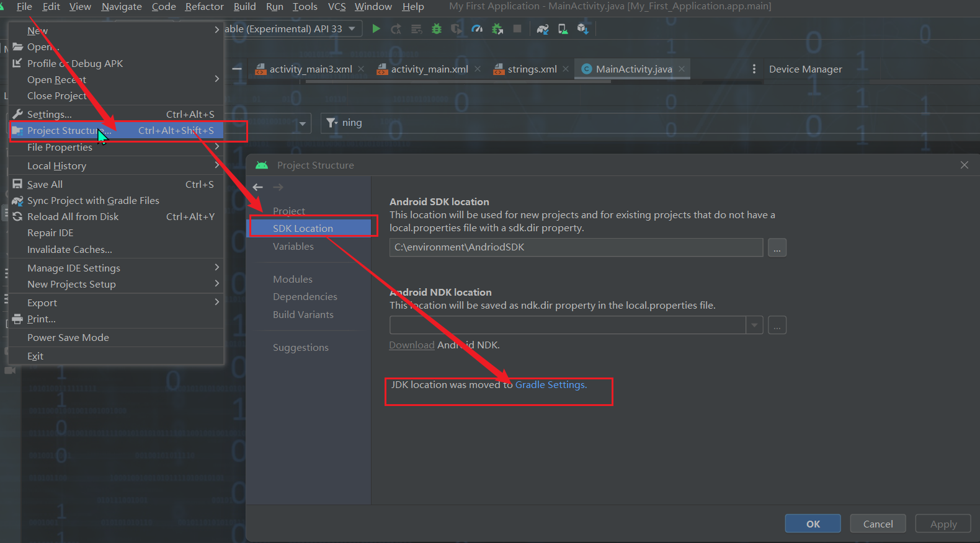The image size is (980, 543).
Task: Sync project with Gradle elephant icon in toolbar
Action: [x=543, y=29]
